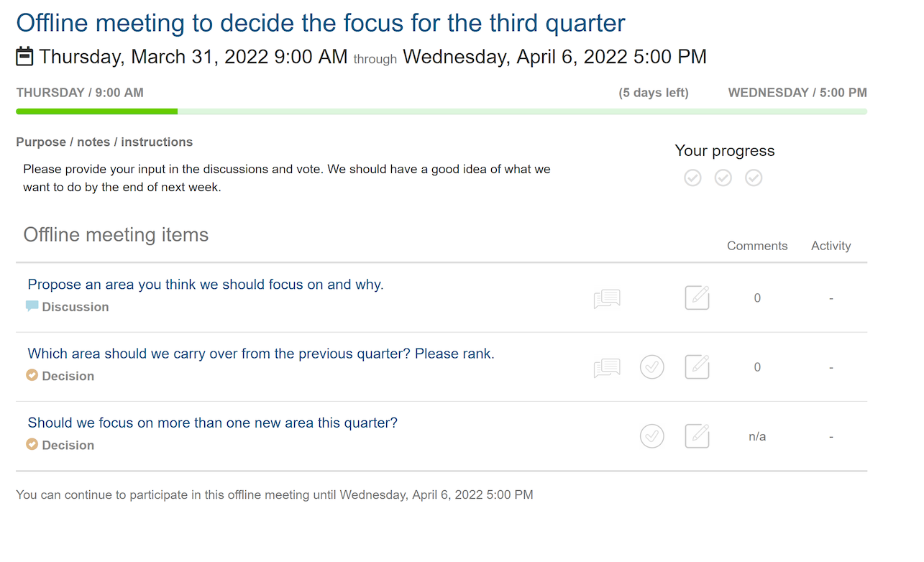
Task: Click the Activity column header
Action: pyautogui.click(x=831, y=246)
